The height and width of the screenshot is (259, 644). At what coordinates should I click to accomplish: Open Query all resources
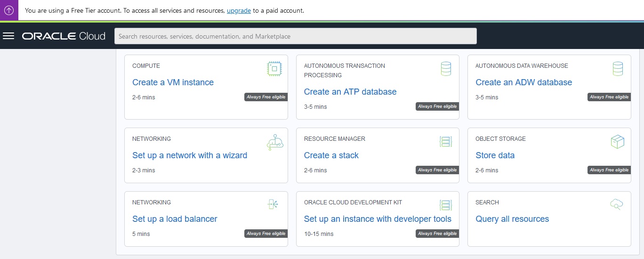pyautogui.click(x=512, y=219)
